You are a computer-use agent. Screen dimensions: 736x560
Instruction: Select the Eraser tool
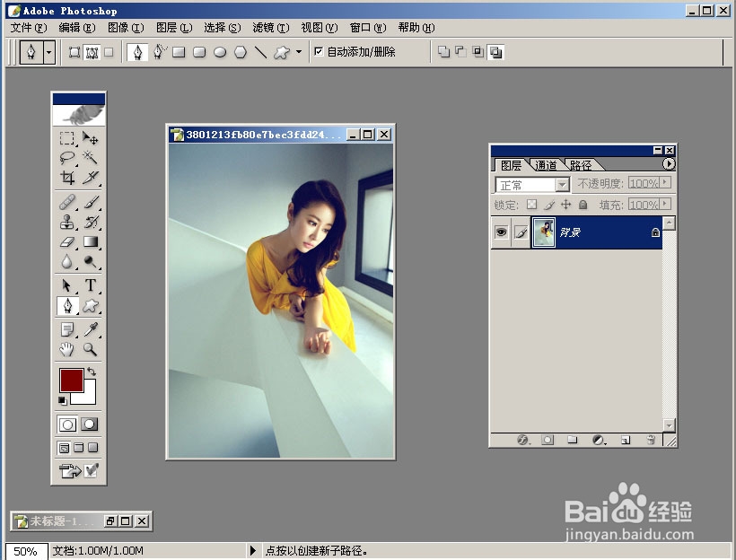(x=67, y=241)
